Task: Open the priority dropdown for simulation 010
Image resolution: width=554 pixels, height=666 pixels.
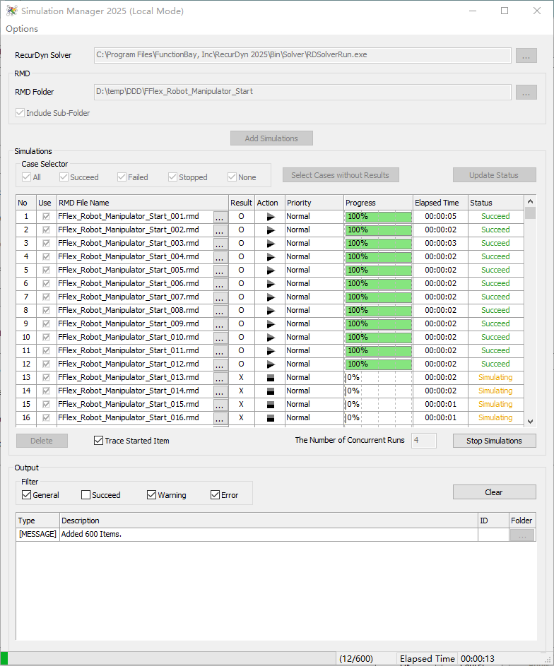Action: 314,337
